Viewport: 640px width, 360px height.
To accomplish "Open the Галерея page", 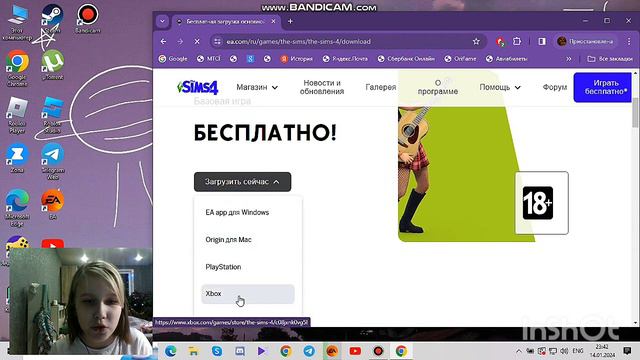I will (x=380, y=87).
